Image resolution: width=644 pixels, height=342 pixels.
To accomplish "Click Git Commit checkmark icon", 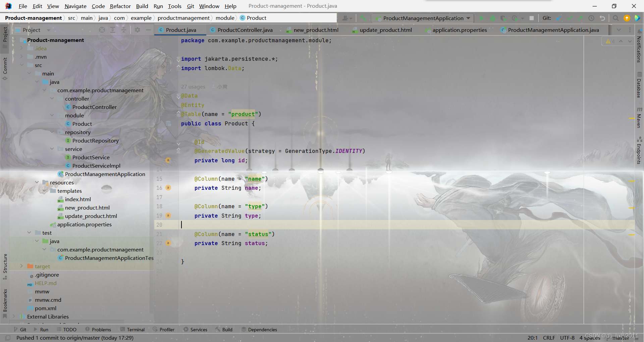I will click(x=570, y=18).
